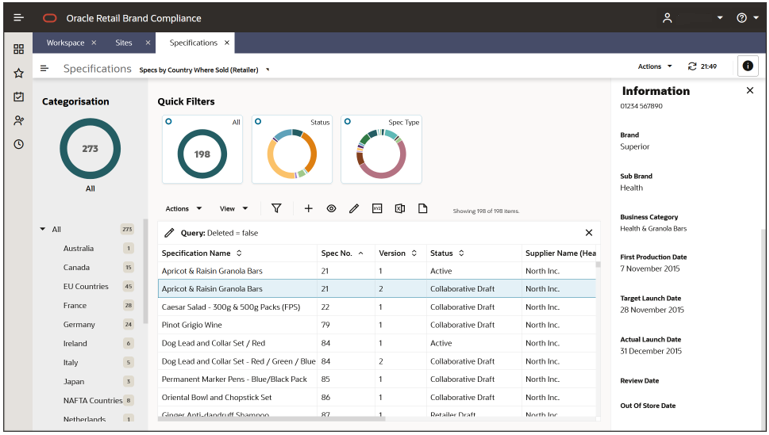This screenshot has height=435, width=769.
Task: Open the tasks checklist sidebar icon
Action: click(x=19, y=97)
